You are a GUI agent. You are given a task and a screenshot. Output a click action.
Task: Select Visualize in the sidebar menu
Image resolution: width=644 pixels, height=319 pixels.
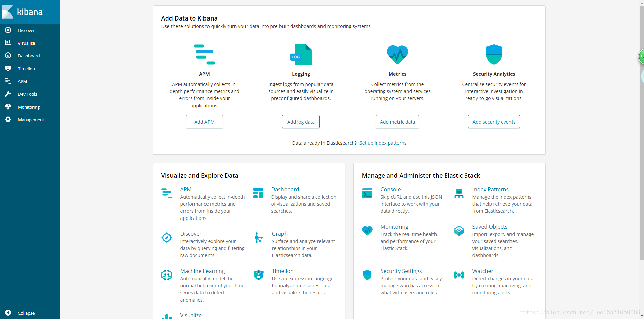(x=26, y=43)
